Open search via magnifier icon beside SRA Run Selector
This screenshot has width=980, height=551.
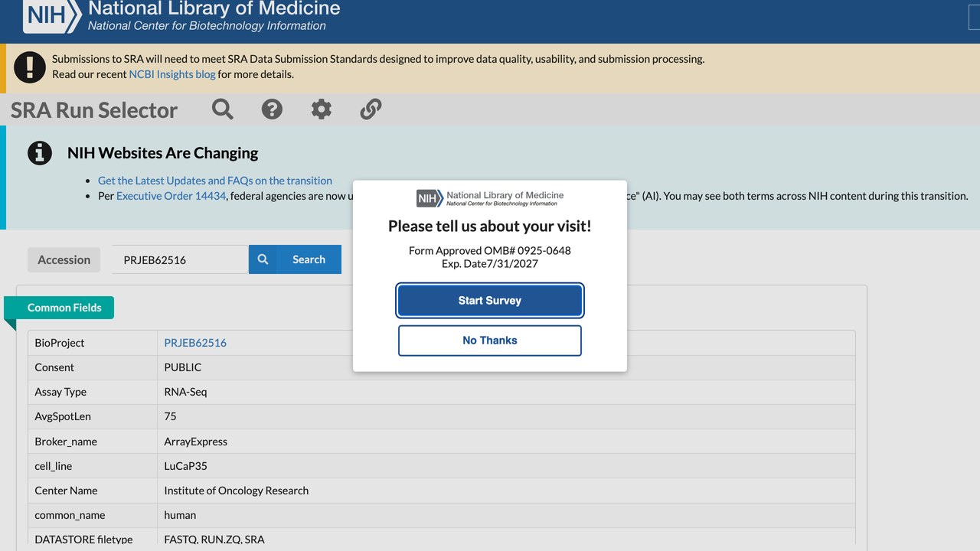coord(223,109)
